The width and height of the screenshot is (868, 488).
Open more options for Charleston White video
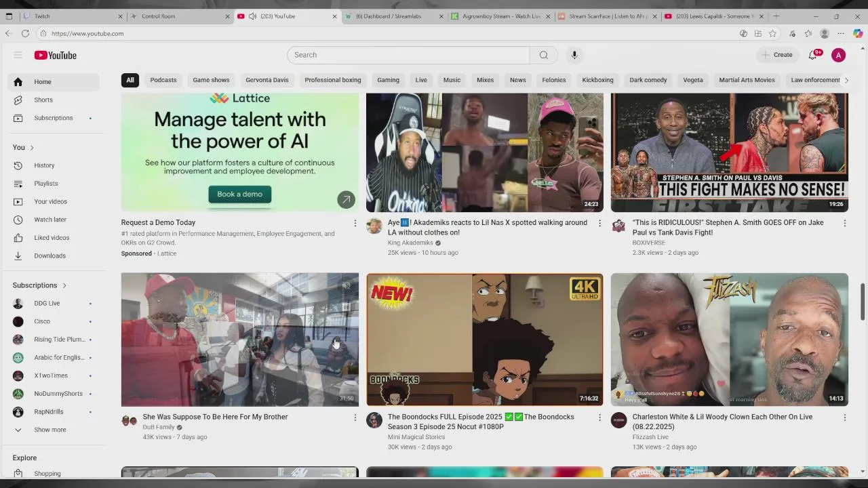844,418
